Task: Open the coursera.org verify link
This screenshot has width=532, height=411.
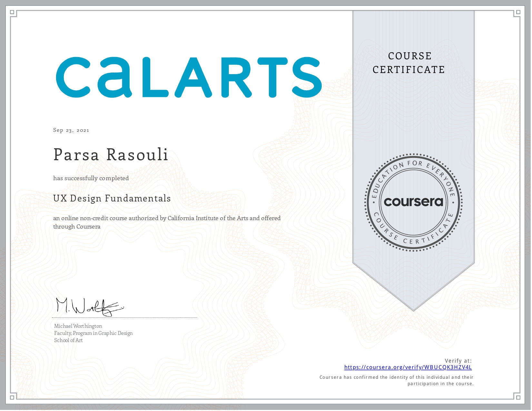Action: 408,367
